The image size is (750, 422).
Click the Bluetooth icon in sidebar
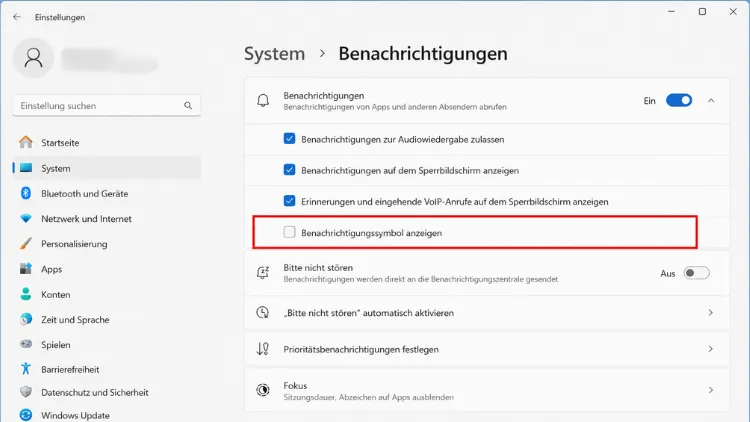click(x=26, y=193)
